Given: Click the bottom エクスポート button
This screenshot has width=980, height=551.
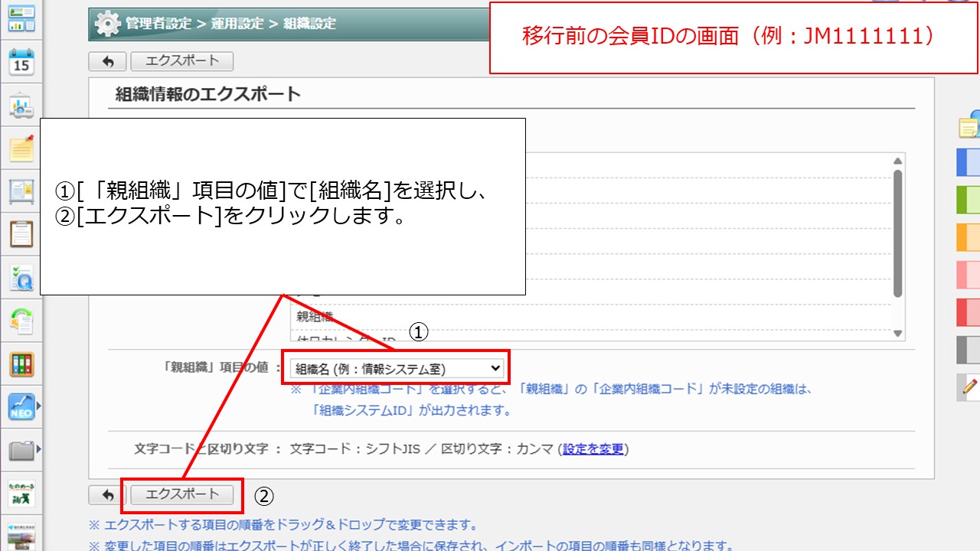Looking at the screenshot, I should coord(182,495).
